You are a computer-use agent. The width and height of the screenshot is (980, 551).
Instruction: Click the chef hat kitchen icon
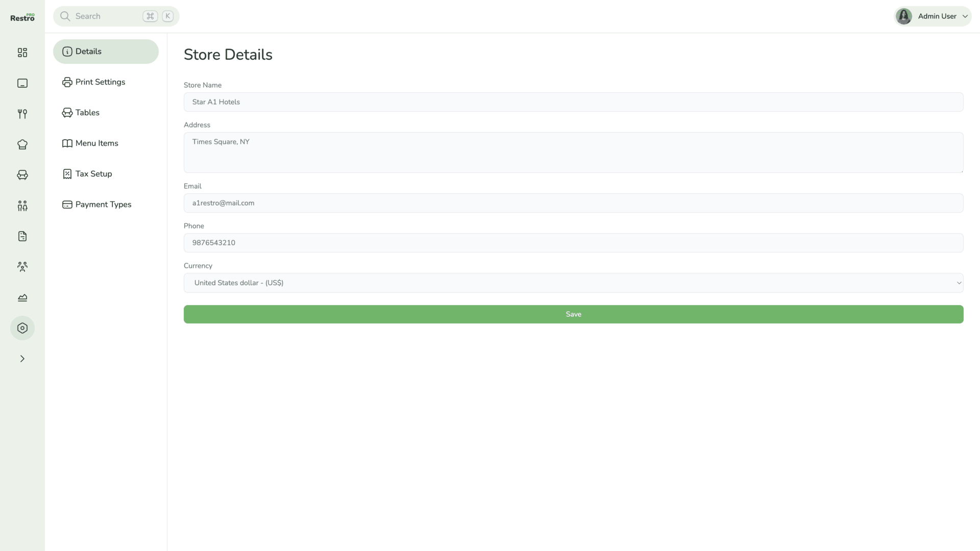(x=22, y=144)
